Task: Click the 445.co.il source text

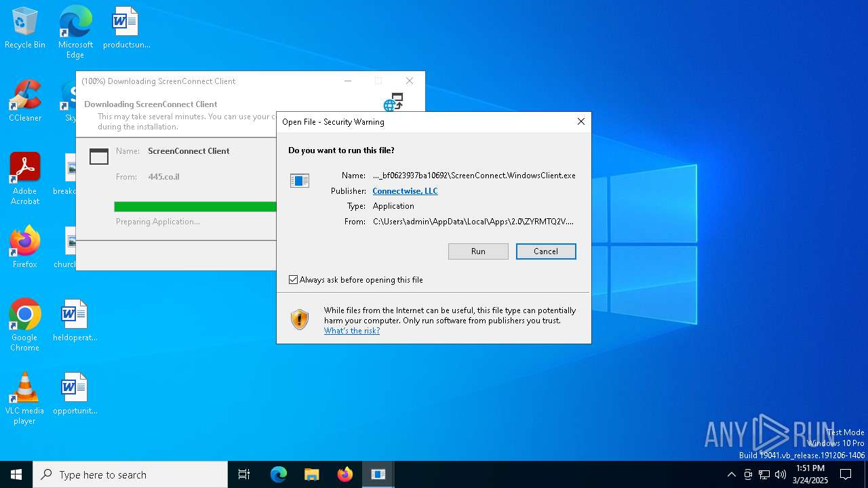Action: click(x=163, y=177)
